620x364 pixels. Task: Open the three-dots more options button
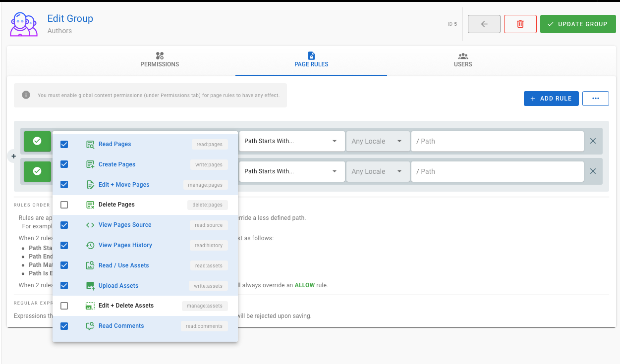tap(596, 99)
